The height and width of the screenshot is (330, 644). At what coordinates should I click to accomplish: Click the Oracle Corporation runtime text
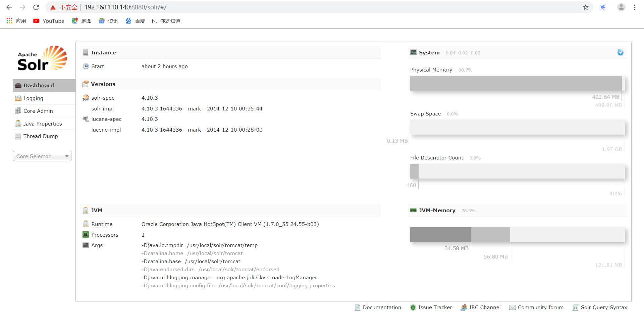point(230,224)
